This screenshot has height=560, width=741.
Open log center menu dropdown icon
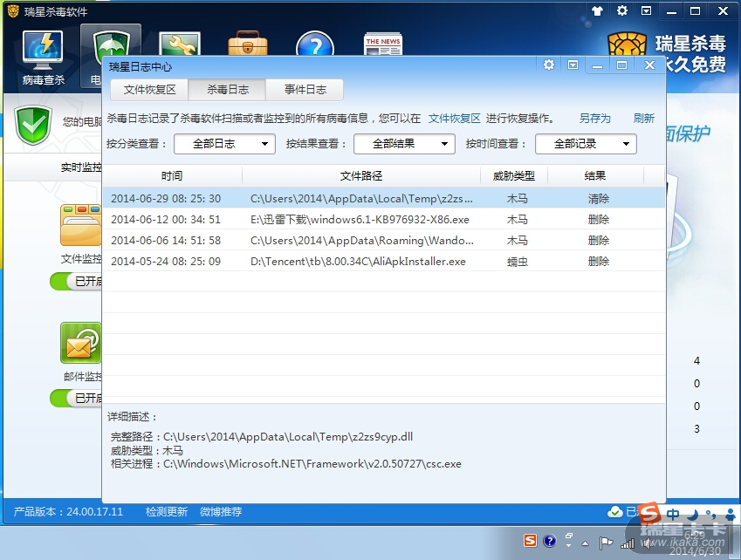pyautogui.click(x=573, y=65)
